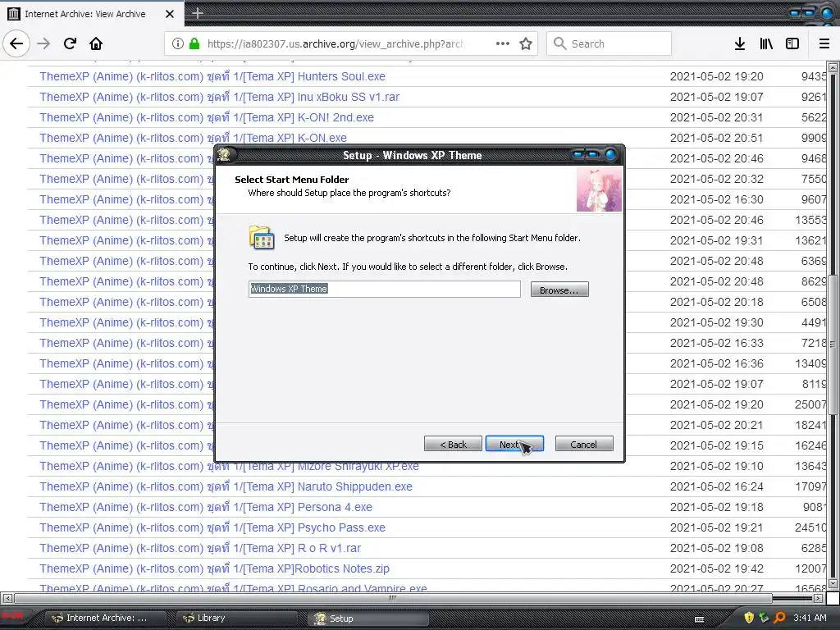Reload the current page
This screenshot has height=630, width=840.
tap(71, 43)
